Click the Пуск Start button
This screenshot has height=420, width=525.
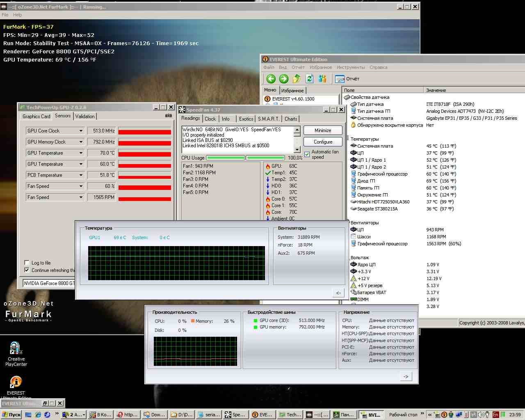click(11, 415)
